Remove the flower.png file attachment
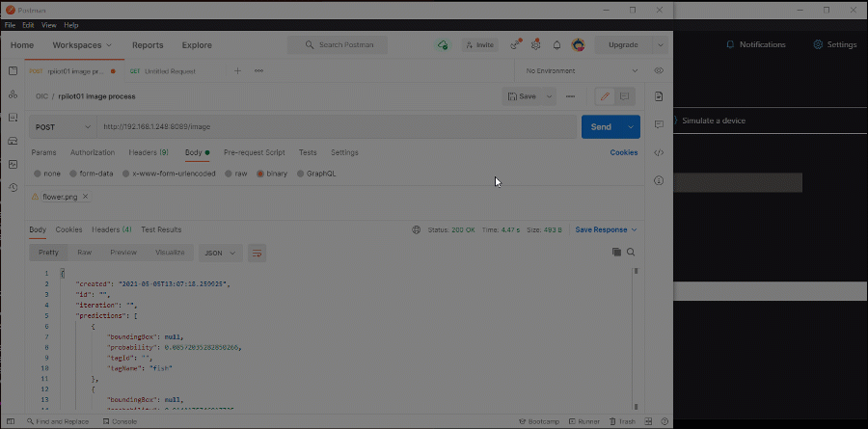 tap(85, 197)
